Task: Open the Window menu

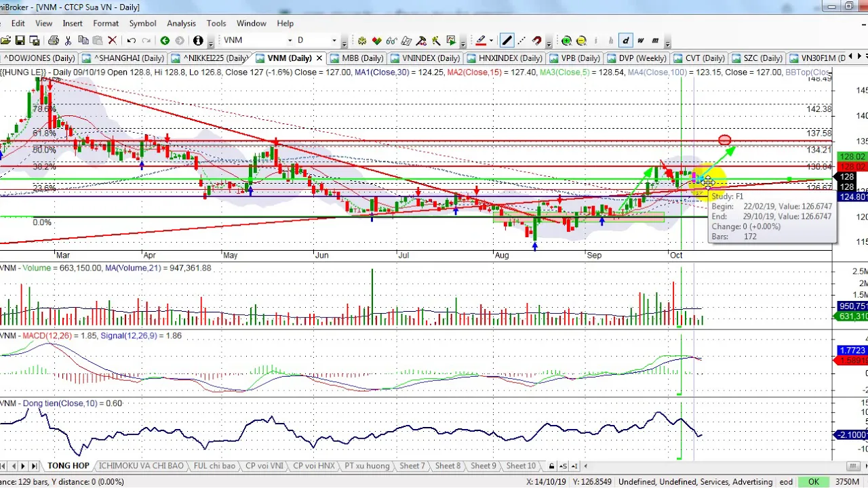Action: (251, 23)
